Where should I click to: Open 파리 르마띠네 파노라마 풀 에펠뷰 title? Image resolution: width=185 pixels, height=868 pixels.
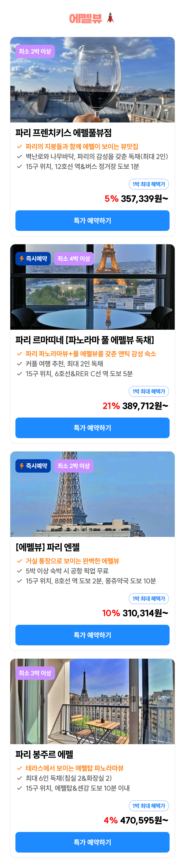coord(84,340)
